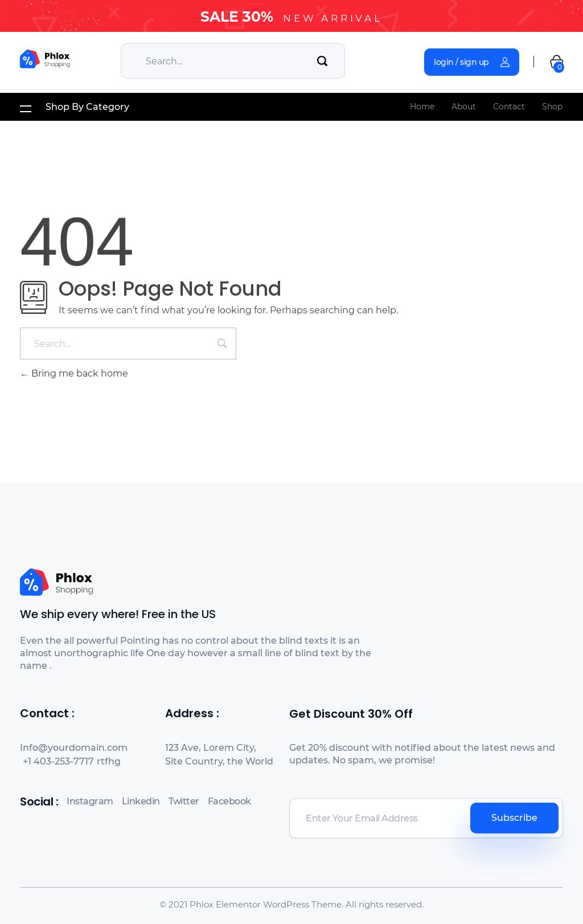Open the Shop By Category hamburger menu
This screenshot has width=583, height=924.
point(26,108)
